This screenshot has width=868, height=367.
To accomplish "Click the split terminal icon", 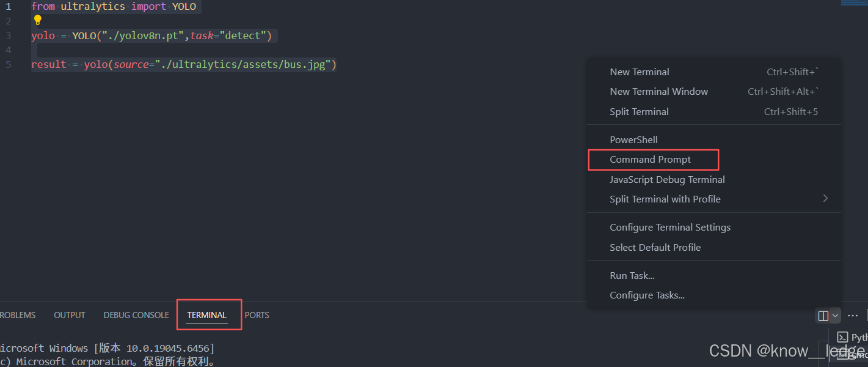I will (x=823, y=316).
